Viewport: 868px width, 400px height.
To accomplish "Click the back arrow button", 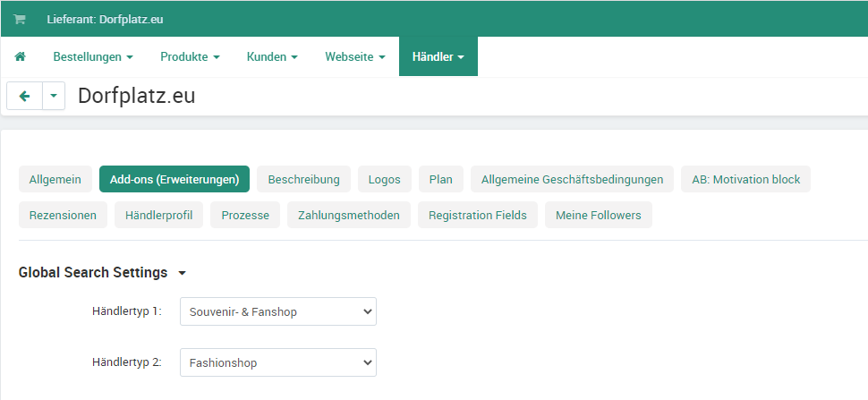I will 24,97.
